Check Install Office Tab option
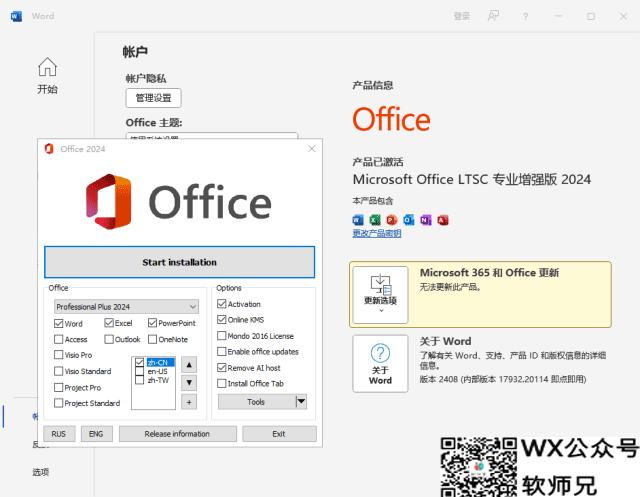 (x=222, y=384)
